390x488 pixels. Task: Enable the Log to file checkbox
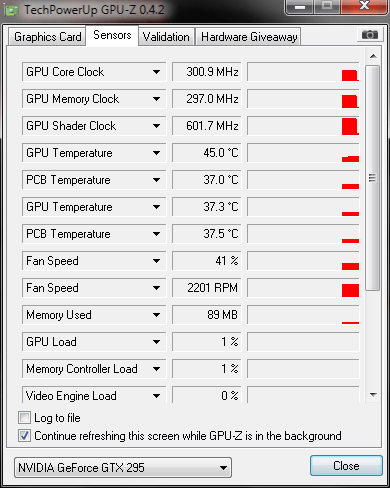[24, 418]
